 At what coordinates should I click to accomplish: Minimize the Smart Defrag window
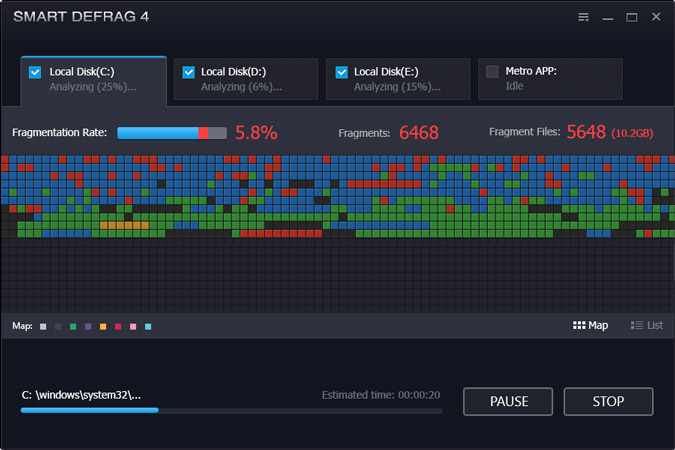pyautogui.click(x=607, y=19)
